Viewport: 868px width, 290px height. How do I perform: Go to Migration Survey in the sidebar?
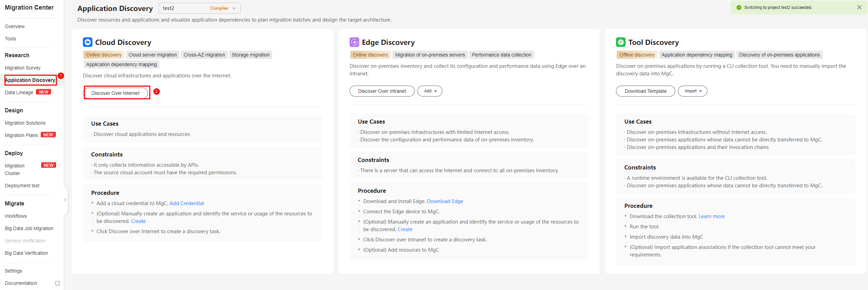coord(23,68)
